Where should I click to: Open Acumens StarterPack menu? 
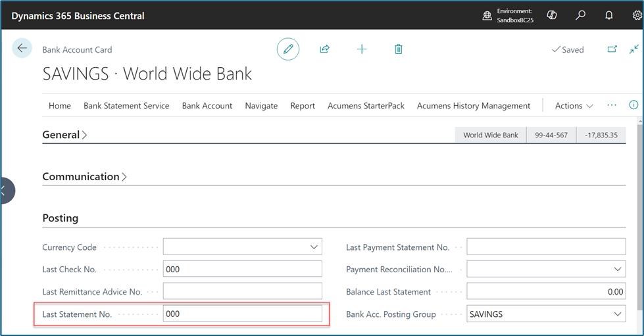pyautogui.click(x=366, y=106)
